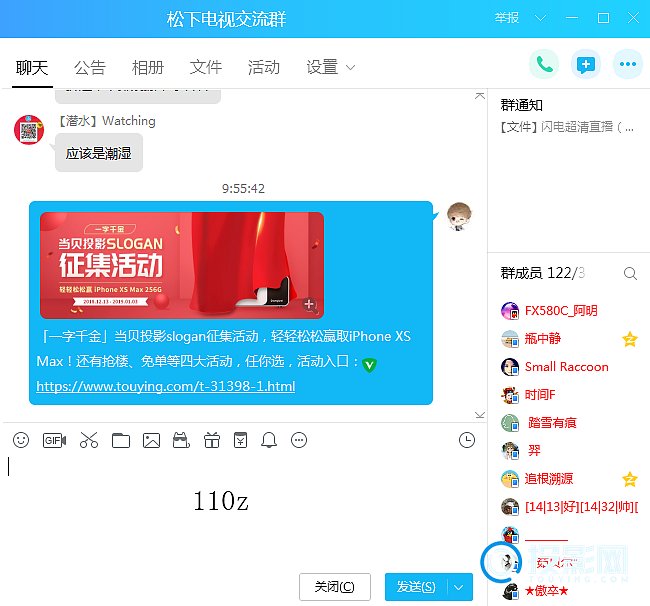Click the avatar of Small Raccoon

[x=510, y=367]
